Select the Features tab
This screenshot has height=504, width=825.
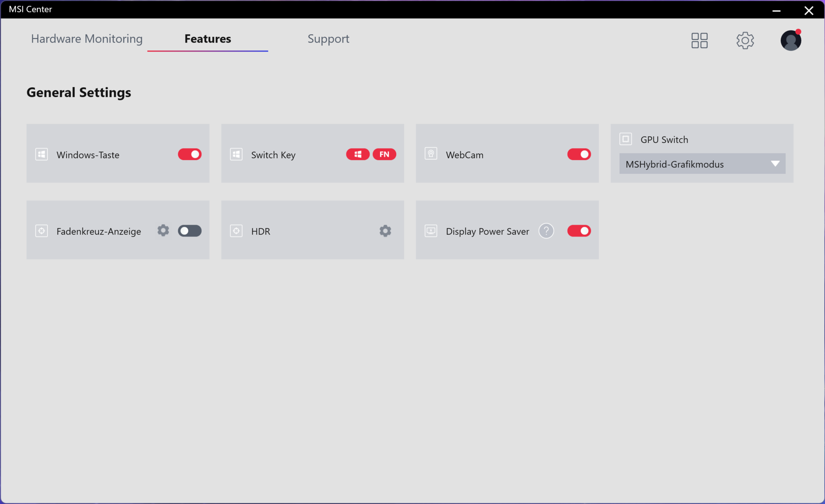[208, 39]
